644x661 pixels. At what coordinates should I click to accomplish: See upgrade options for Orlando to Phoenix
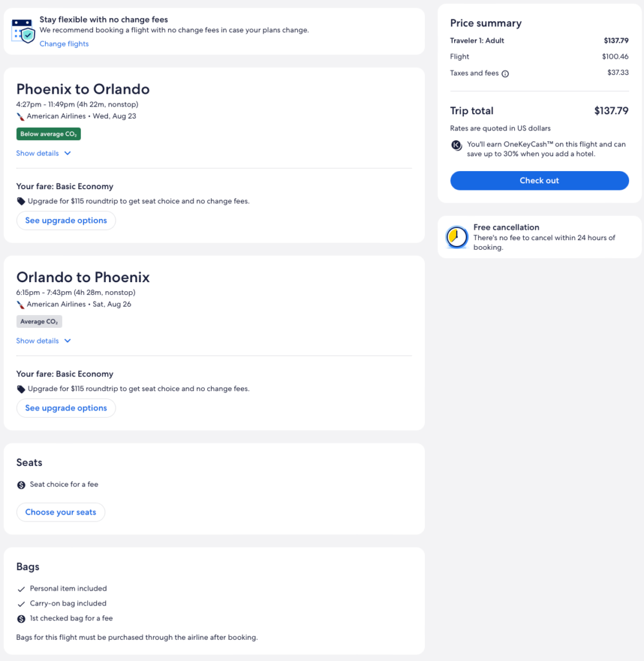[66, 408]
